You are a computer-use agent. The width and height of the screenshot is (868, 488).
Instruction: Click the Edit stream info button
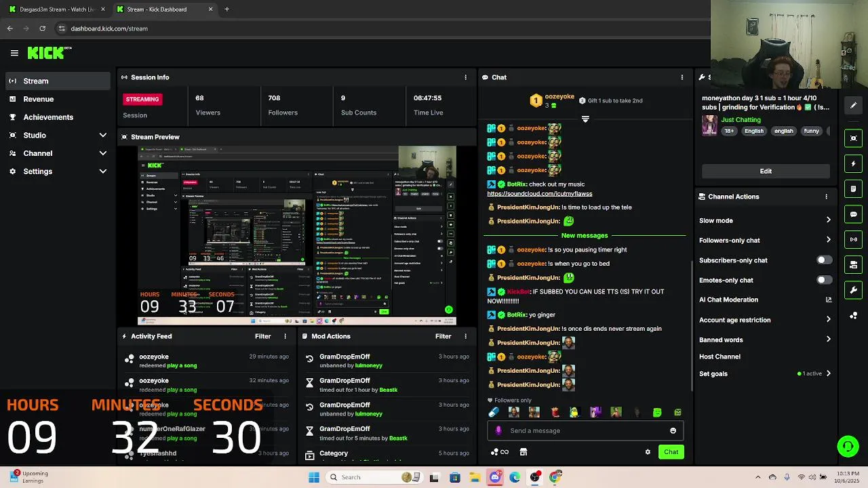[x=766, y=171]
